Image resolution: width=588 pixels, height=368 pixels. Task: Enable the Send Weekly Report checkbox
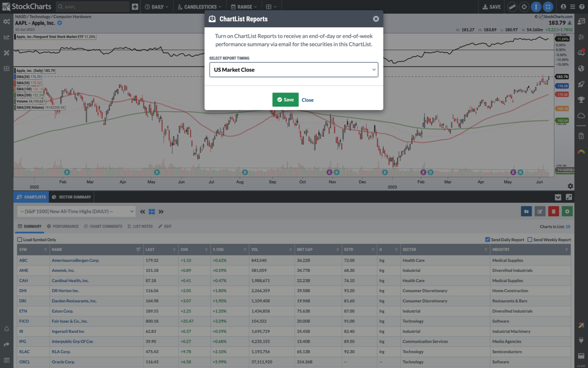point(530,240)
